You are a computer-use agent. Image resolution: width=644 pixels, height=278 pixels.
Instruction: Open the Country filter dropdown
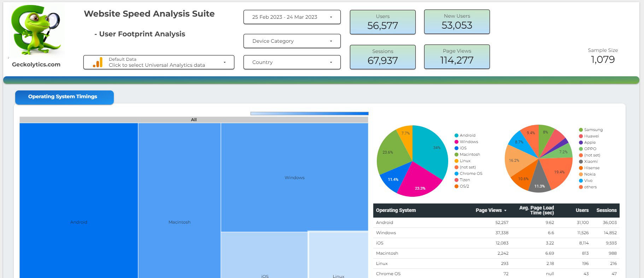[x=292, y=62]
